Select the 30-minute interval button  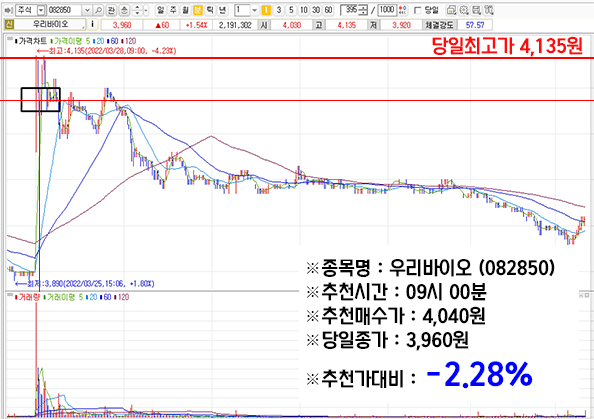tap(316, 10)
